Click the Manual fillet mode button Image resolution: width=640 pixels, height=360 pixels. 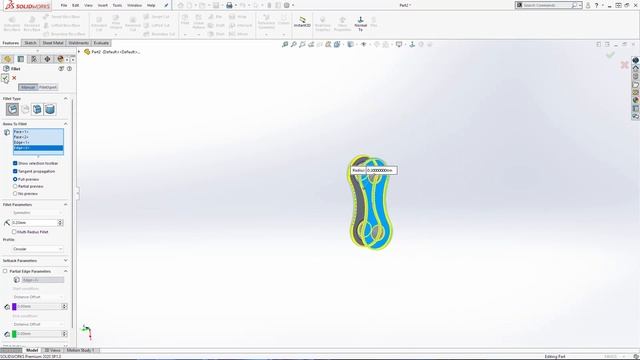pos(28,87)
